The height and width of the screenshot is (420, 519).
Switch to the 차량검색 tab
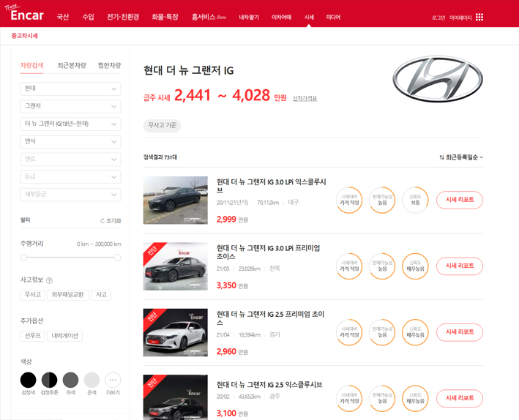pos(31,65)
